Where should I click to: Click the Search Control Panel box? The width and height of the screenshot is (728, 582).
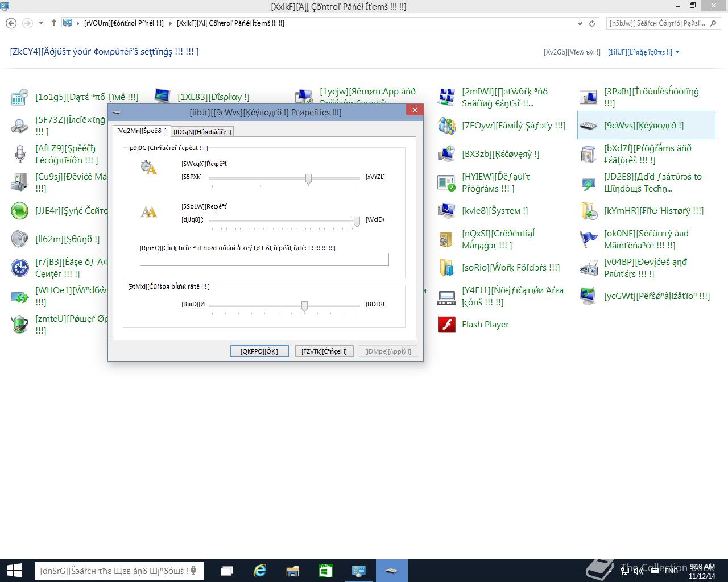[x=663, y=23]
